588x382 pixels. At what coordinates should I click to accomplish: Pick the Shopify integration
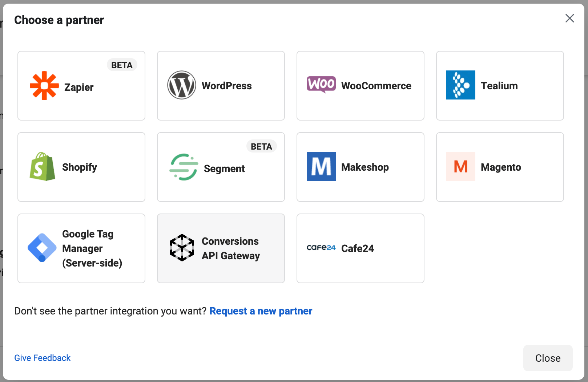(x=81, y=167)
